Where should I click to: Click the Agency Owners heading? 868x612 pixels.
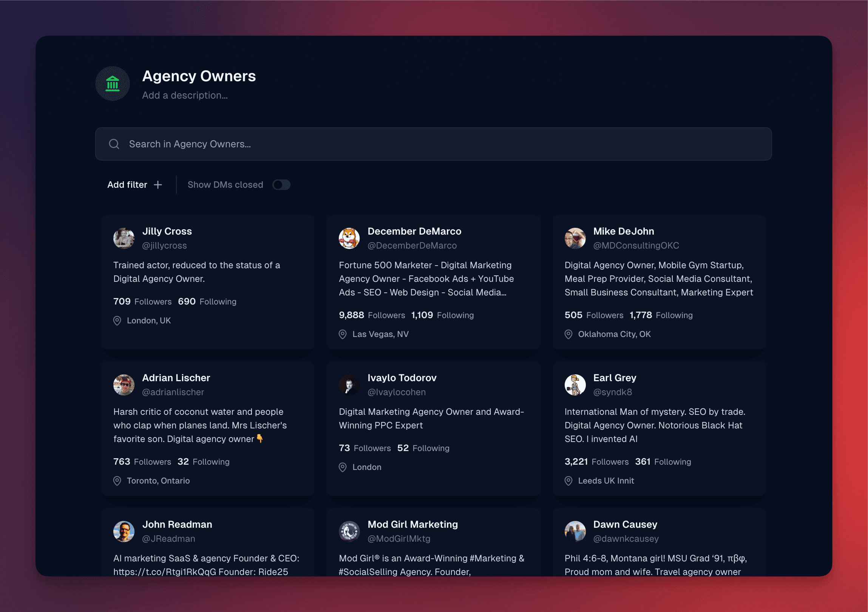199,76
